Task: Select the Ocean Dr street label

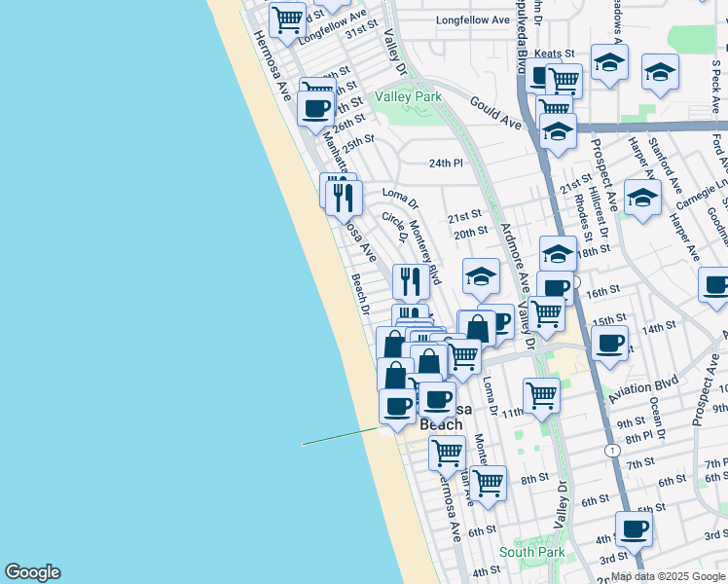Action: point(657,419)
